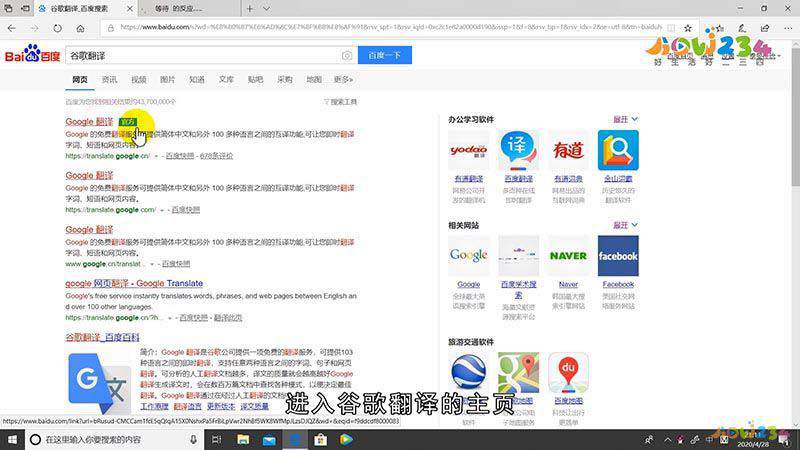Click the Google Maps icon
The width and height of the screenshot is (800, 450).
click(x=518, y=372)
